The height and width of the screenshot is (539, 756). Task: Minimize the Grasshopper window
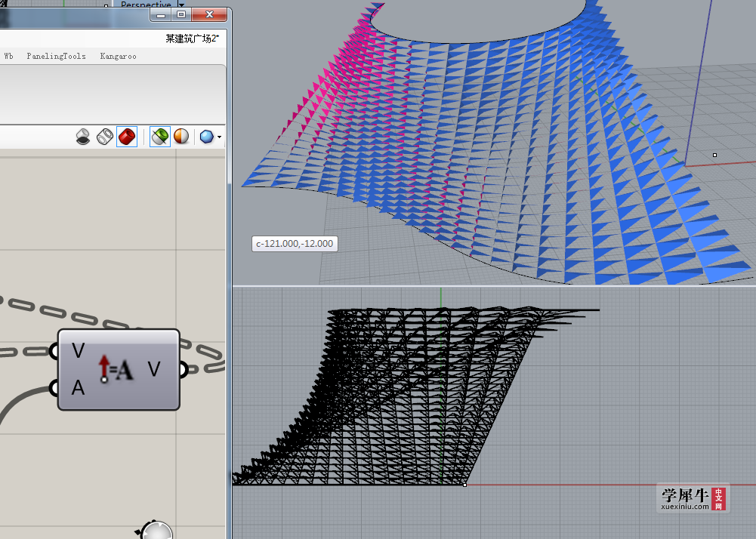161,15
